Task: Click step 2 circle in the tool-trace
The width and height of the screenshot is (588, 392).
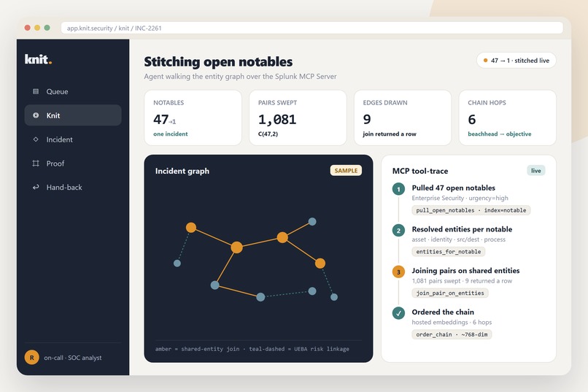Action: coord(398,231)
